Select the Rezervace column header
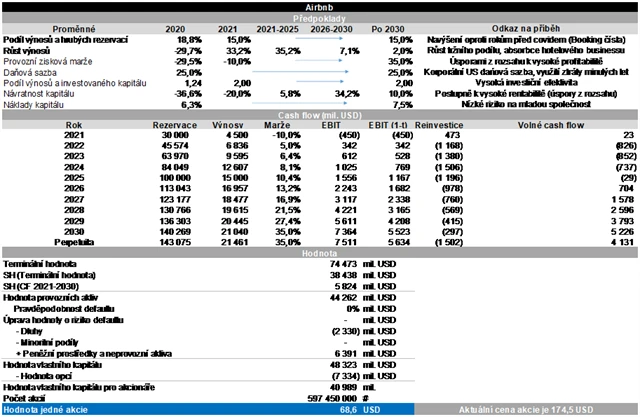640x417 pixels. [175, 125]
